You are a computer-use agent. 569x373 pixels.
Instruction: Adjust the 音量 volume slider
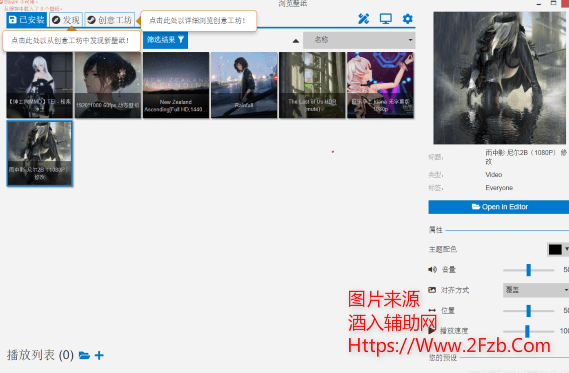528,270
